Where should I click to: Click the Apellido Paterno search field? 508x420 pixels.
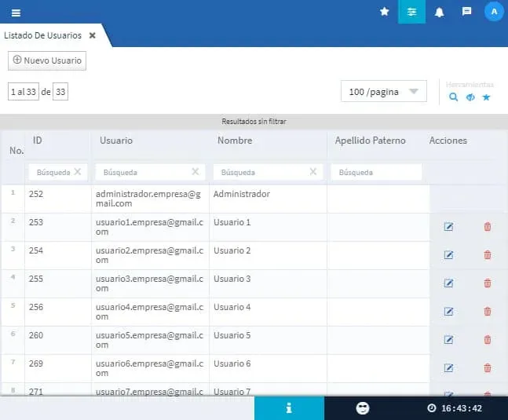pyautogui.click(x=376, y=172)
